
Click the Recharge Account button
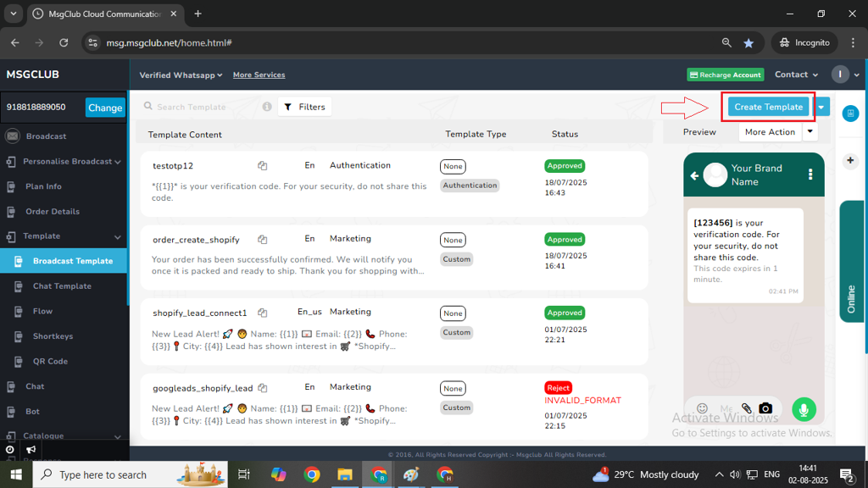tap(725, 75)
